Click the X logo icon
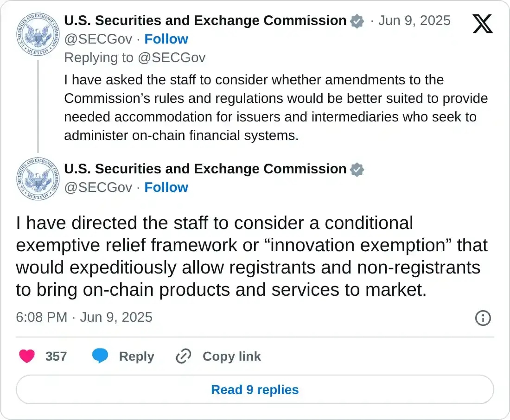510x420 pixels. (x=483, y=24)
